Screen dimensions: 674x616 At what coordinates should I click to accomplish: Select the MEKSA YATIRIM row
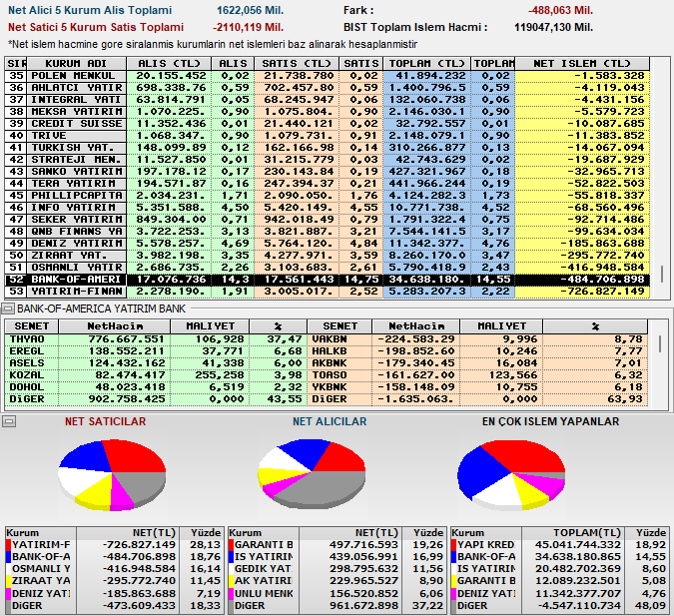[x=328, y=112]
